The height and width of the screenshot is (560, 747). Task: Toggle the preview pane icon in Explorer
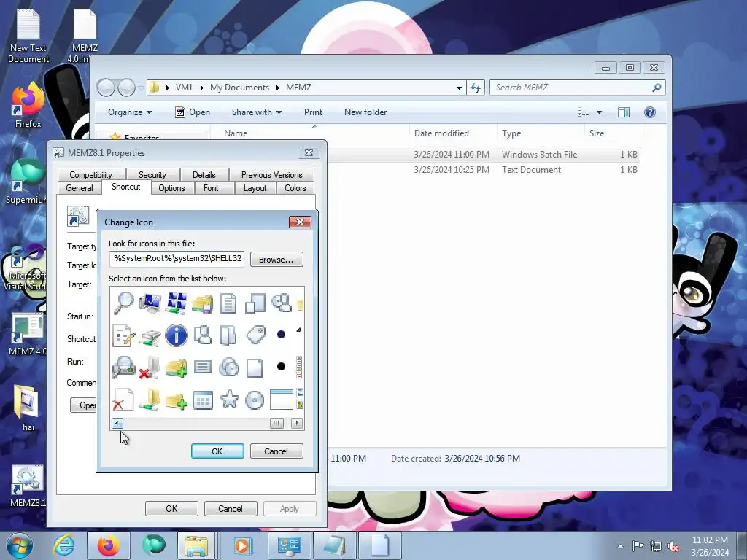[623, 112]
